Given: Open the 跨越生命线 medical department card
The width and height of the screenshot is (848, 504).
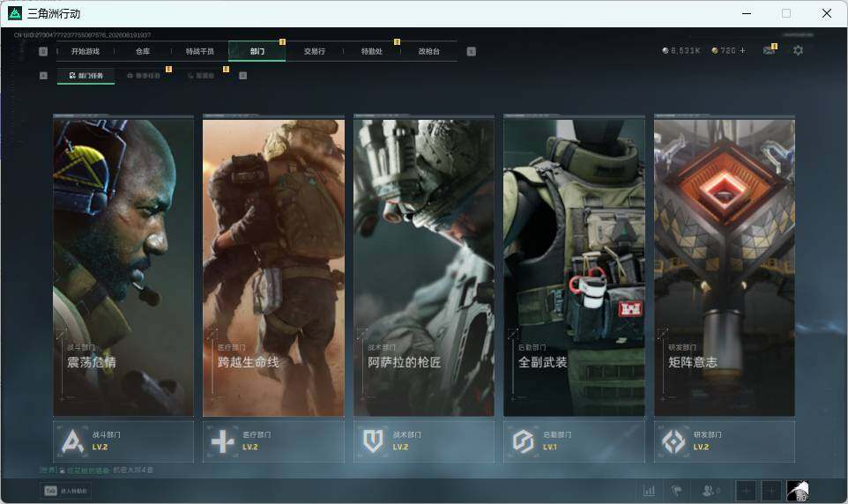Looking at the screenshot, I should click(273, 265).
